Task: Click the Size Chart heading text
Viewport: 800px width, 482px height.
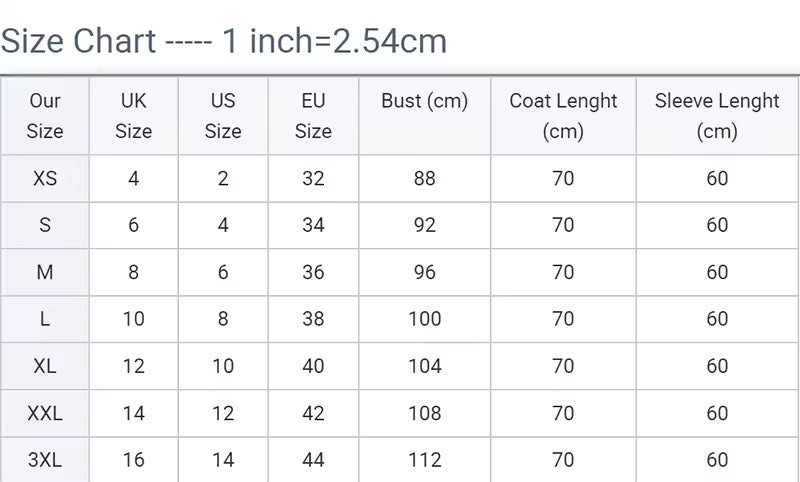Action: (x=223, y=41)
